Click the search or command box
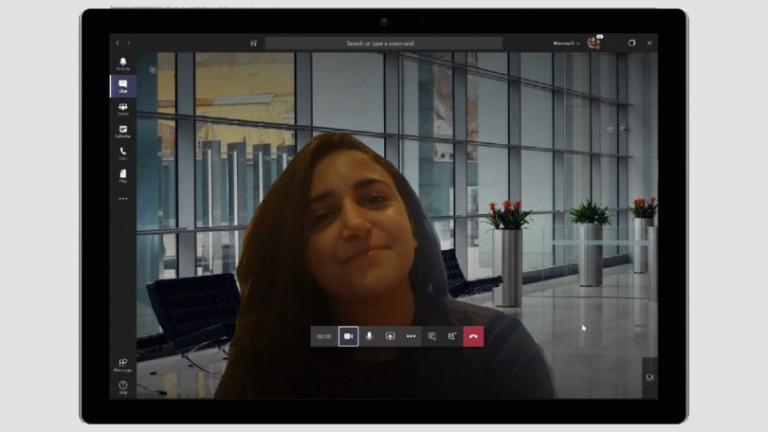 click(x=384, y=43)
